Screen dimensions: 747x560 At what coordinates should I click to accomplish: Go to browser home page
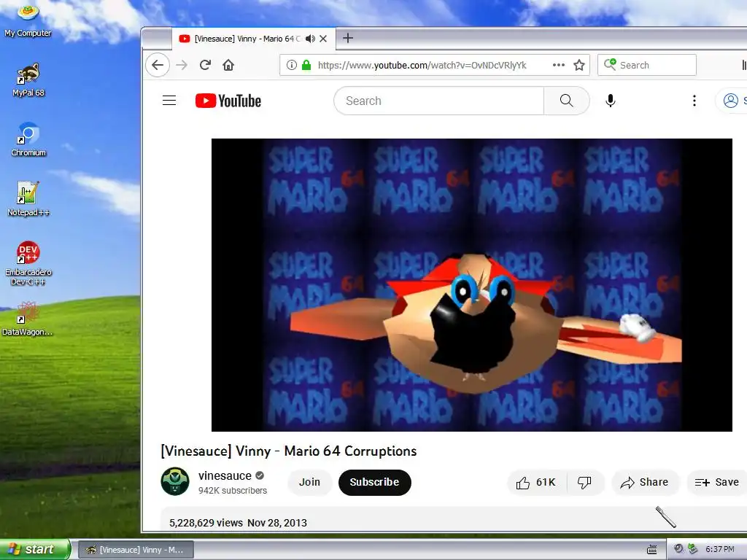(228, 65)
